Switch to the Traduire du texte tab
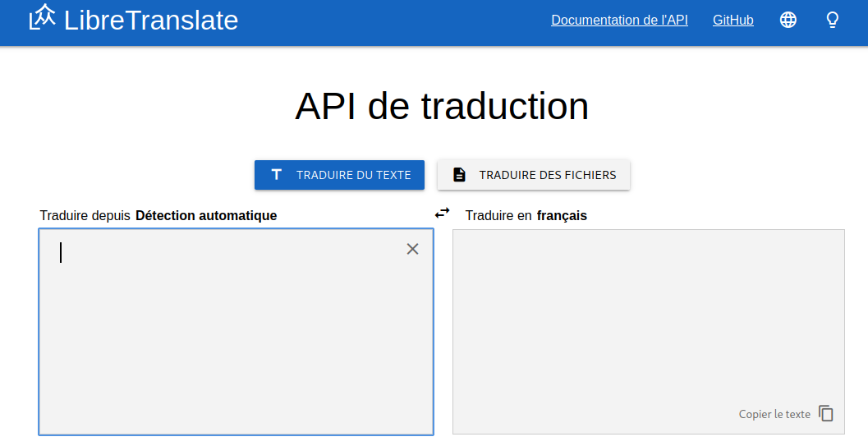868x446 pixels. [339, 175]
